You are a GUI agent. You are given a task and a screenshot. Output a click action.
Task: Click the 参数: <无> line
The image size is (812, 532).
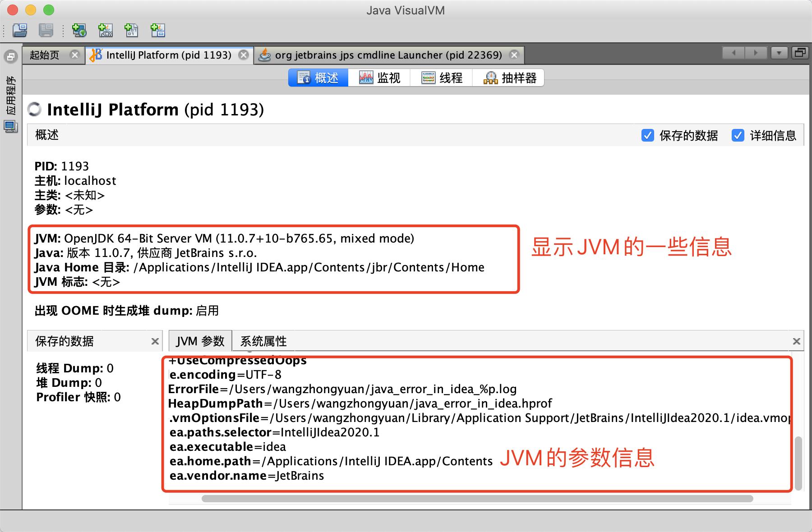tap(64, 210)
